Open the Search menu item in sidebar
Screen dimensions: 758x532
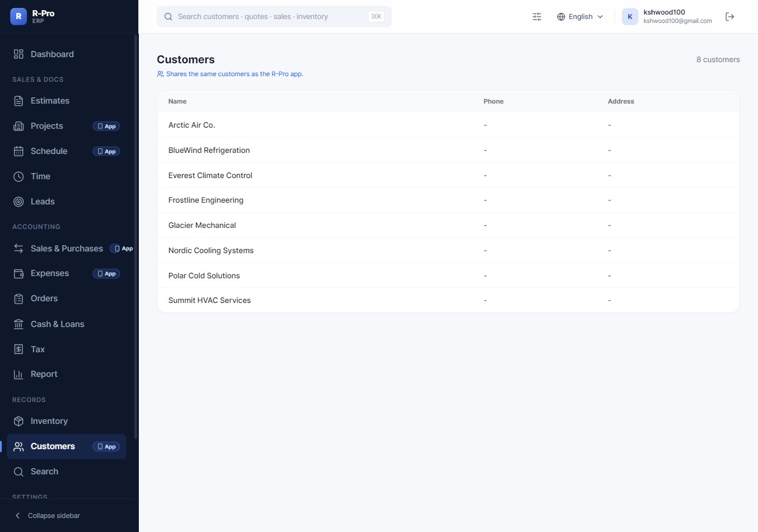pos(67,472)
